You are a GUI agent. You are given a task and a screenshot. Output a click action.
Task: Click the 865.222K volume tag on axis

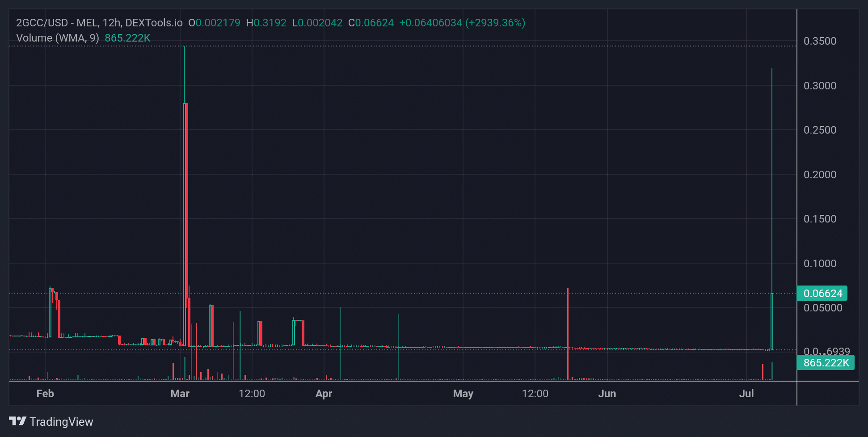[826, 362]
